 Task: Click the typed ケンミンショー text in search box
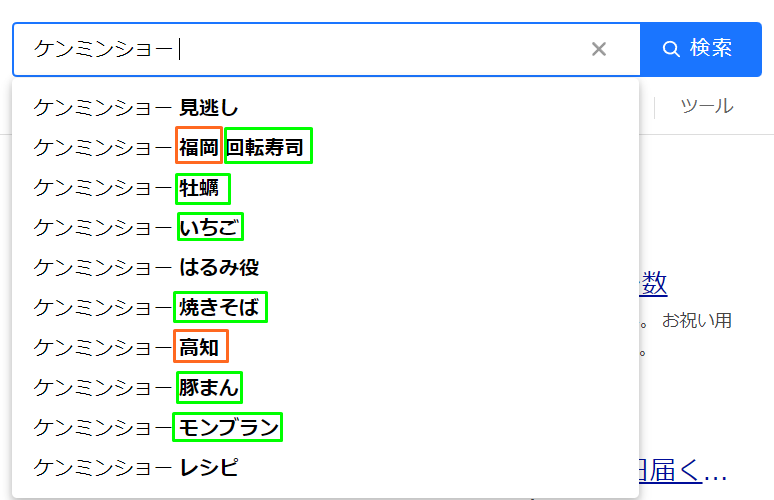point(103,49)
